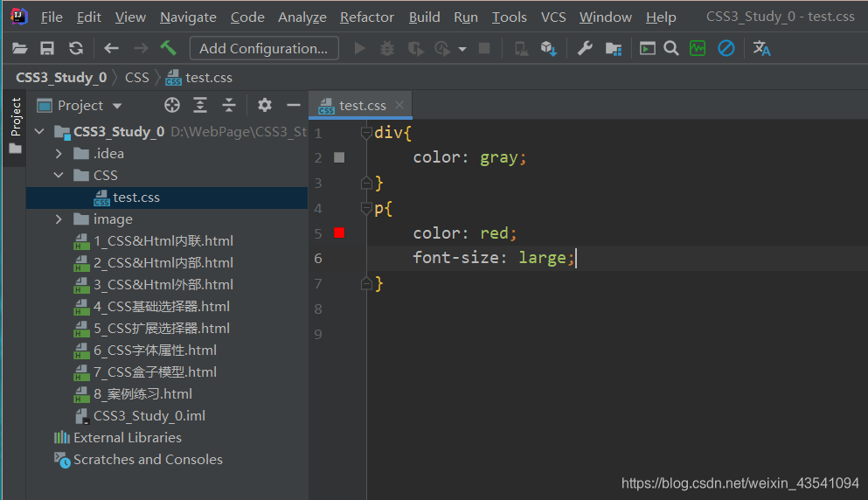The image size is (868, 500).
Task: Click the locate opened file target icon
Action: [172, 105]
